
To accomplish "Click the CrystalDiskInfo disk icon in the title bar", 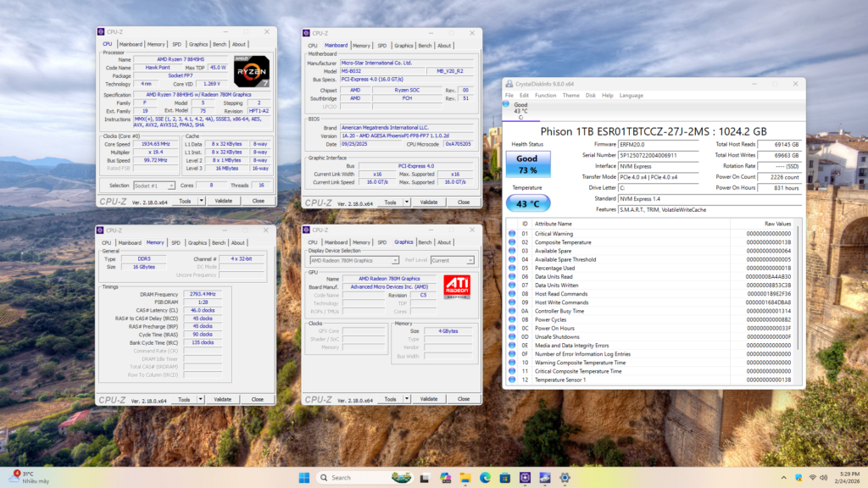I will [x=508, y=84].
